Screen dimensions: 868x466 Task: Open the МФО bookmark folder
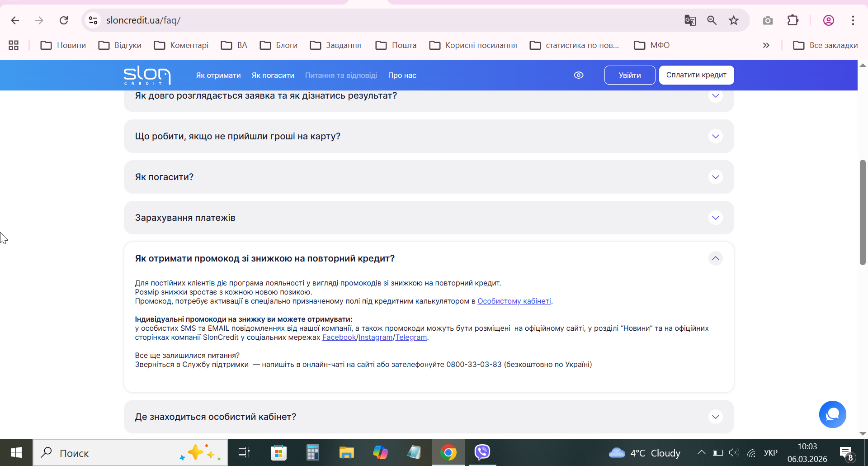pos(652,45)
